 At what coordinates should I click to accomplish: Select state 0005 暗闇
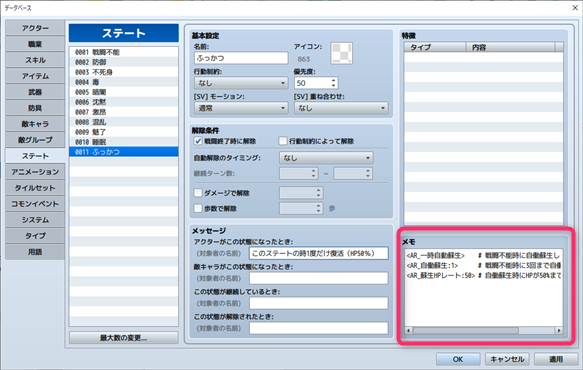pos(123,92)
